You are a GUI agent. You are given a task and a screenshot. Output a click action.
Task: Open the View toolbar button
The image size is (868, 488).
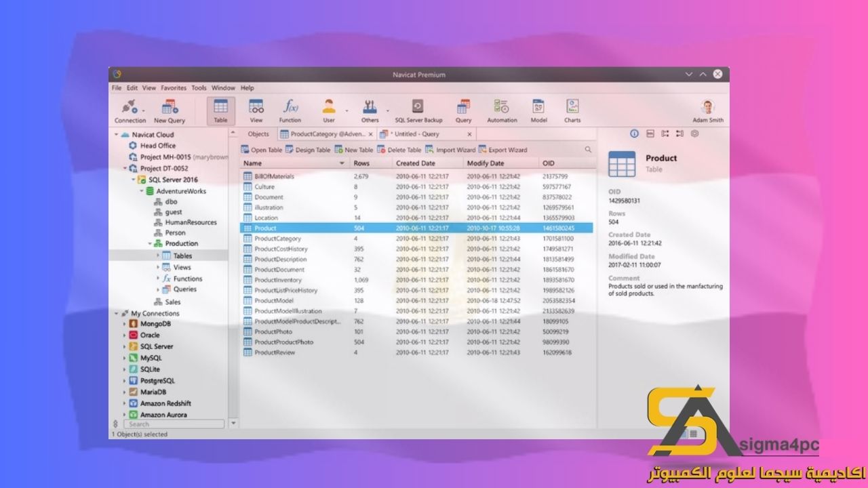pos(256,111)
